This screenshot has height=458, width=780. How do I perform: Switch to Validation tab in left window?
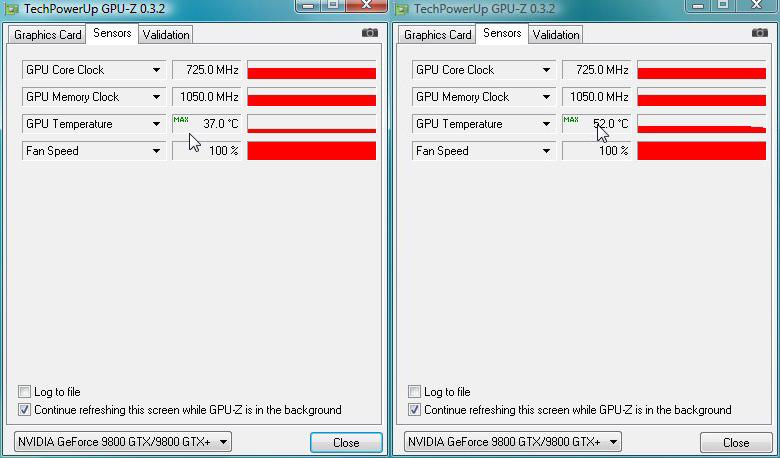coord(166,35)
